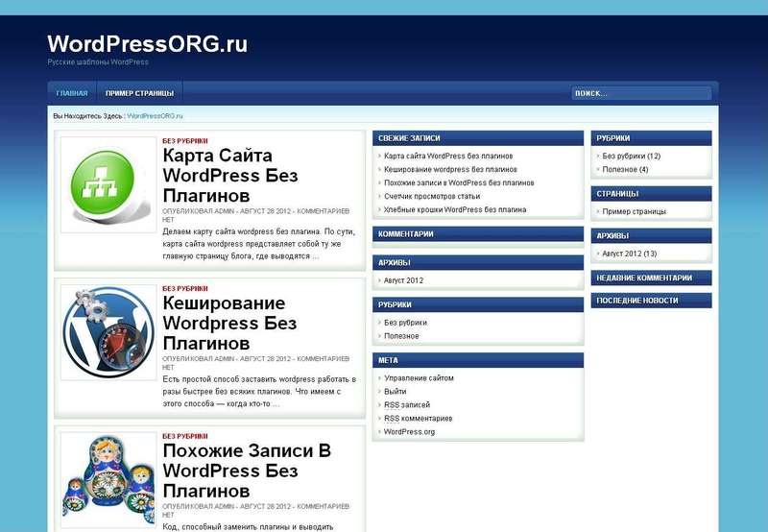The image size is (768, 532).
Task: Open post title Похожие Записи В WordPress
Action: (x=247, y=471)
